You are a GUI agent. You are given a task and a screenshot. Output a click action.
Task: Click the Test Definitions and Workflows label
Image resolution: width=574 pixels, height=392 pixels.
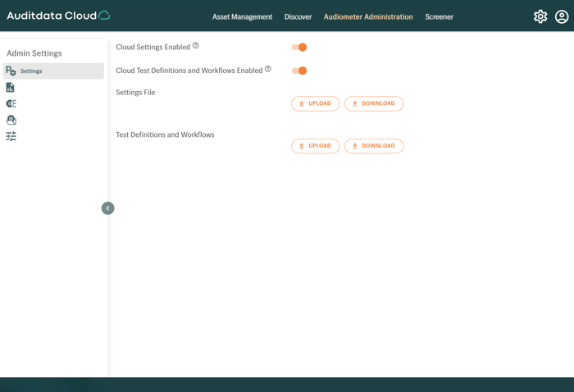tap(165, 134)
